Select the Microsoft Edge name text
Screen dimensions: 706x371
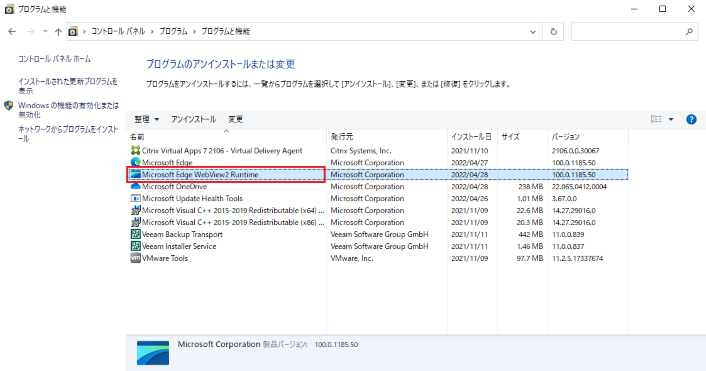point(167,163)
